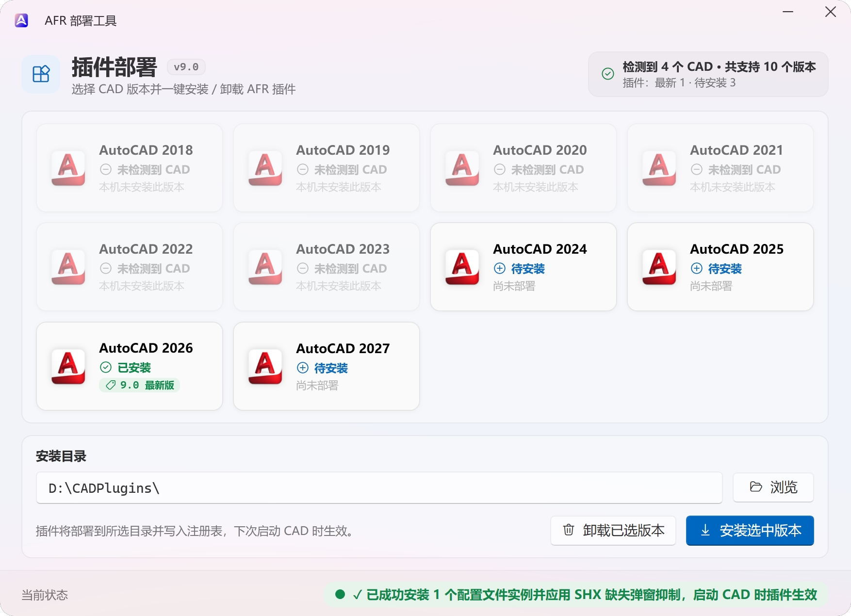Click the 待安装 label on AutoCAD 2025

pos(725,269)
